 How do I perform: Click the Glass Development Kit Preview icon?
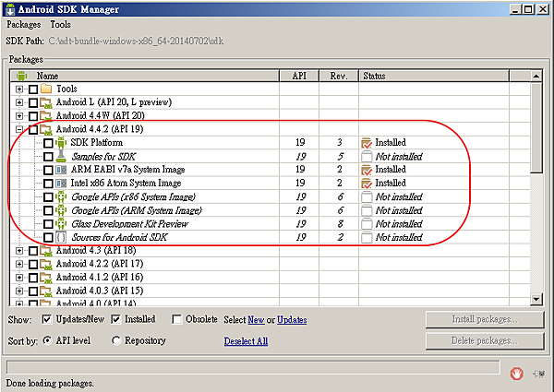tap(61, 224)
